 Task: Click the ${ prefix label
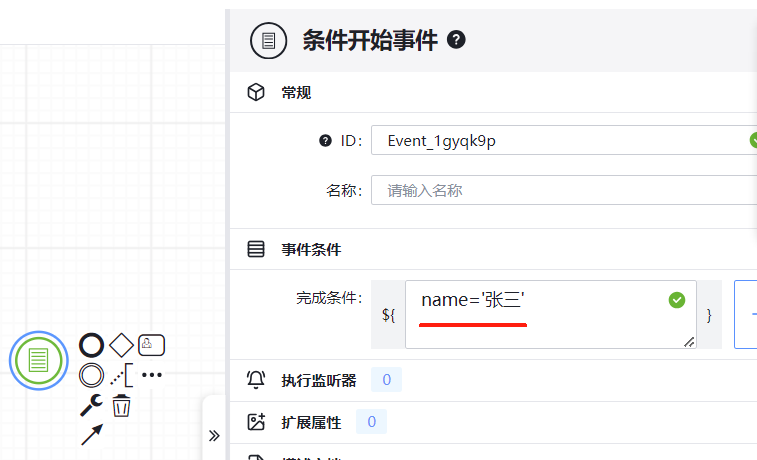coord(389,315)
